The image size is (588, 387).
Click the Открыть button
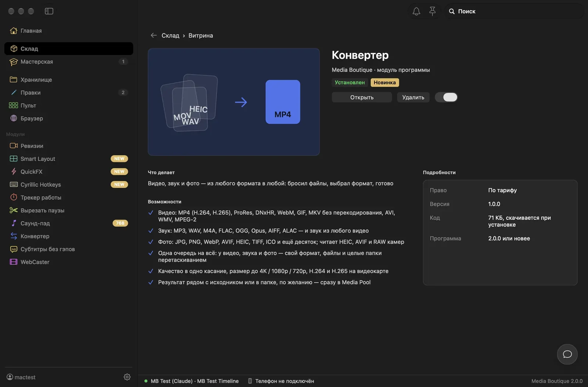tap(362, 97)
